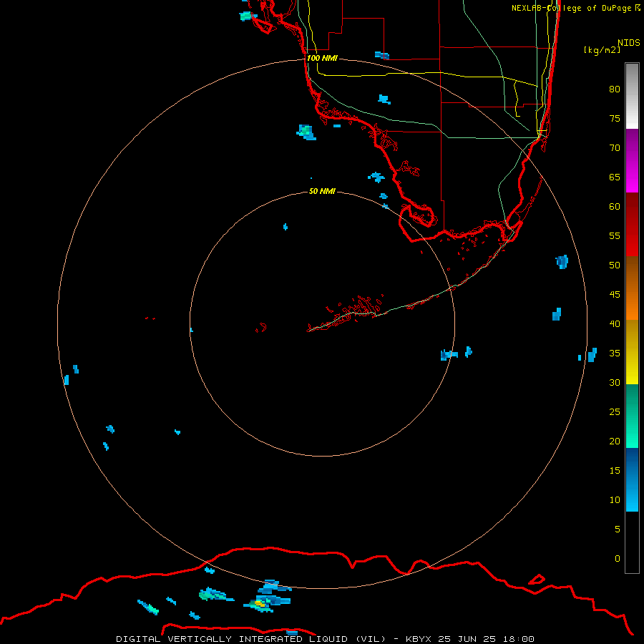Image resolution: width=644 pixels, height=644 pixels.
Task: Pick the black bottom segment of the color bar
Action: click(632, 542)
